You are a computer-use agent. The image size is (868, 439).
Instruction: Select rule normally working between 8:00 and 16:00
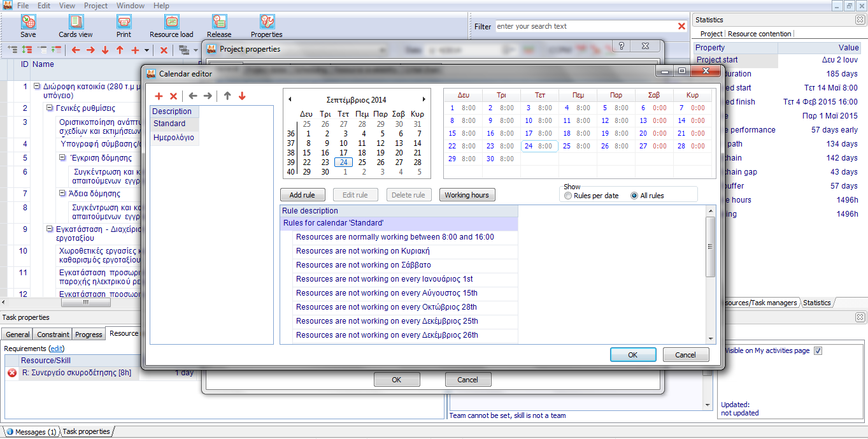point(405,237)
